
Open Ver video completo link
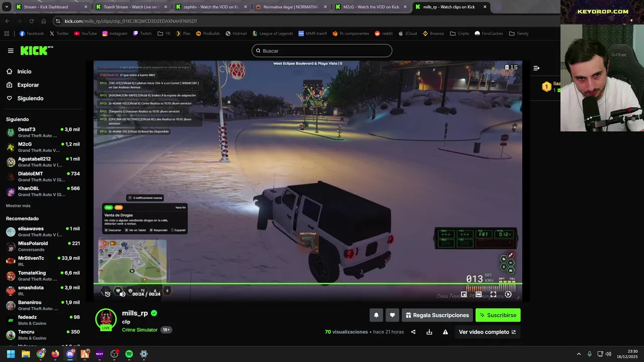coord(487,332)
